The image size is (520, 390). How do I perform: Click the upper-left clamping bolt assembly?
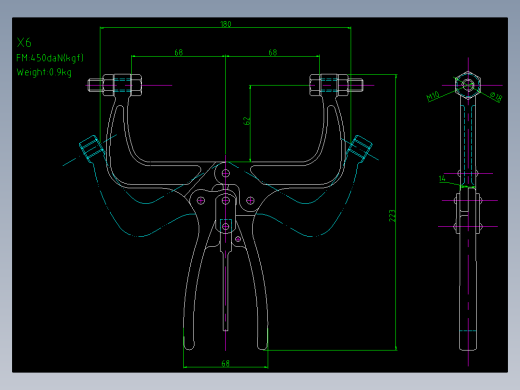(115, 85)
